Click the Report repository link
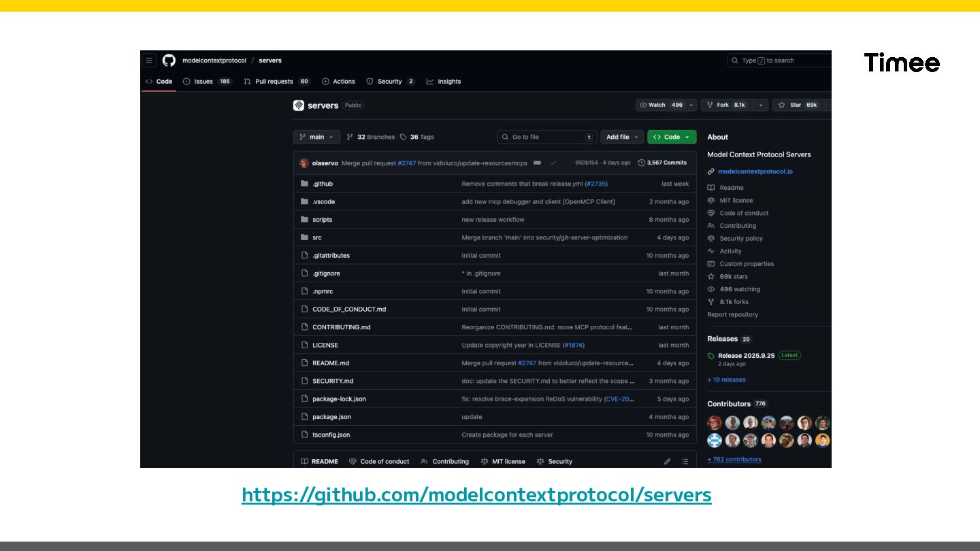980x551 pixels. point(732,315)
